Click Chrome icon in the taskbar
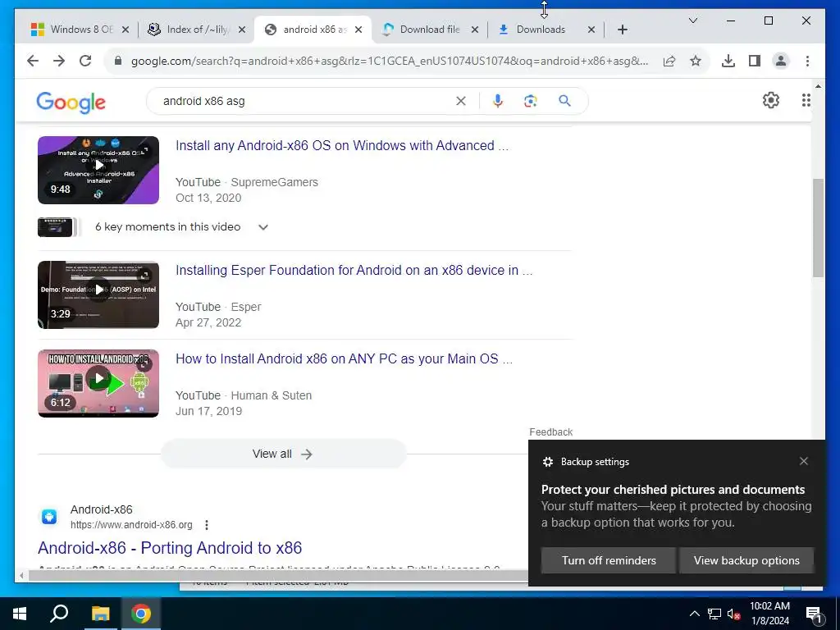The height and width of the screenshot is (630, 840). (x=141, y=614)
